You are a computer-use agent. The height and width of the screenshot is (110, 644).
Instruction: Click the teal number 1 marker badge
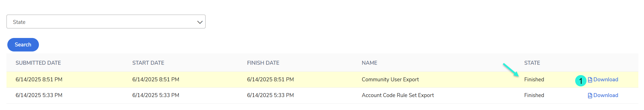tap(581, 81)
